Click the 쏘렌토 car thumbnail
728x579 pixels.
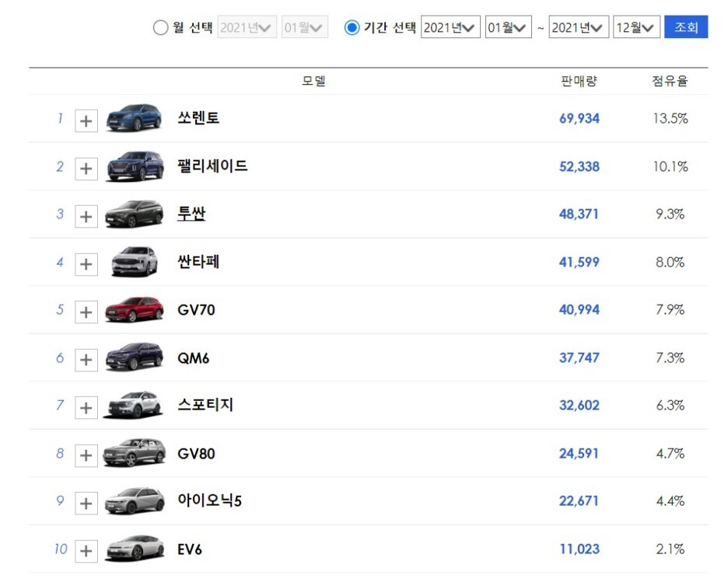pyautogui.click(x=135, y=118)
